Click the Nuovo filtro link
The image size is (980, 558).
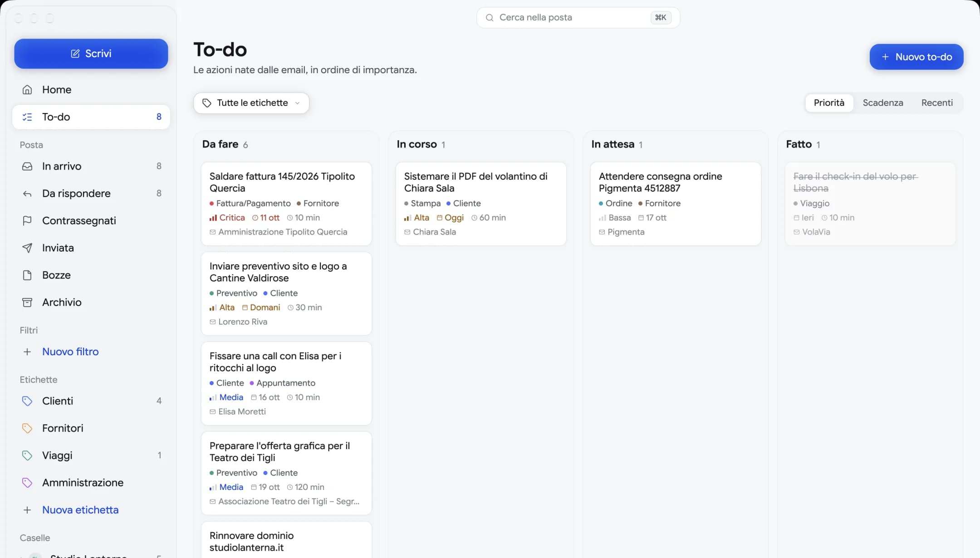tap(70, 352)
